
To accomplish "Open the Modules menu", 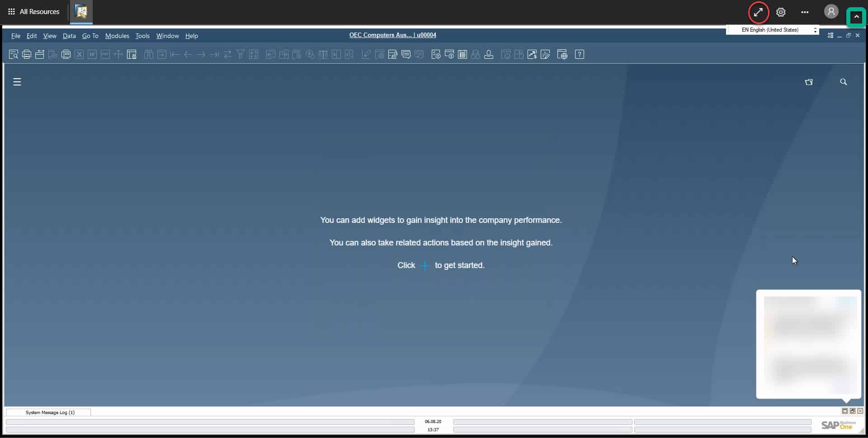I will (x=117, y=36).
